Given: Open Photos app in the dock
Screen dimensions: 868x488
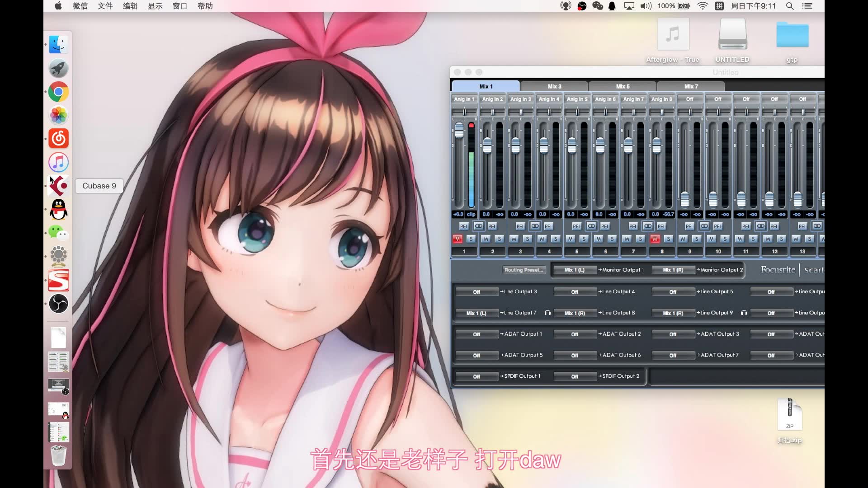Looking at the screenshot, I should coord(59,115).
